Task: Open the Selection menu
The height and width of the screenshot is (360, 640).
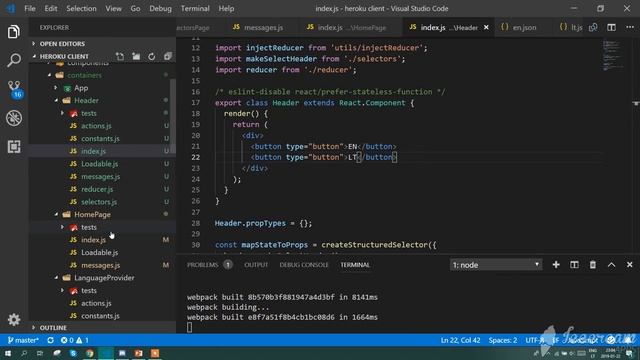Action: pyautogui.click(x=81, y=8)
